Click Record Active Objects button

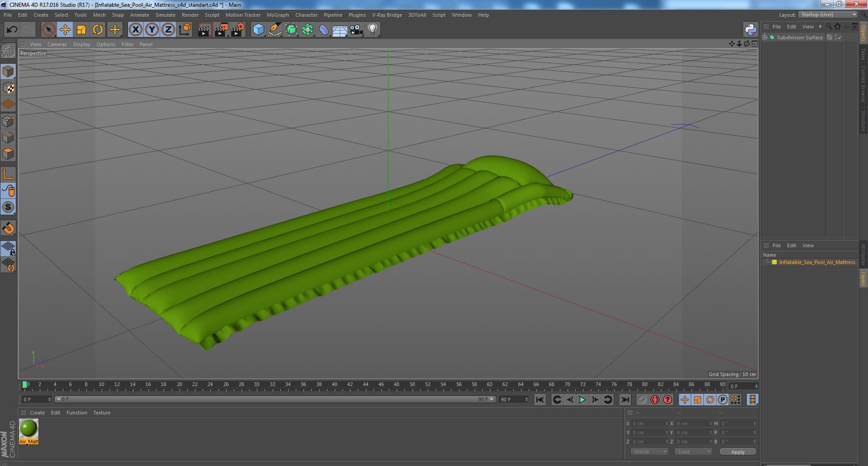point(642,400)
